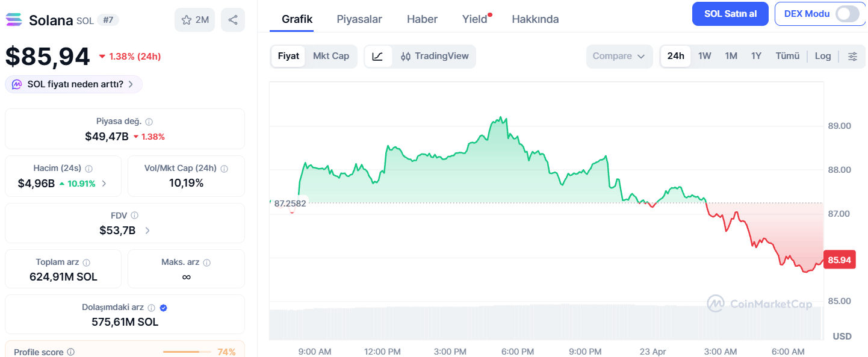Image resolution: width=868 pixels, height=357 pixels.
Task: Go to the Hakkında tab
Action: [x=535, y=19]
